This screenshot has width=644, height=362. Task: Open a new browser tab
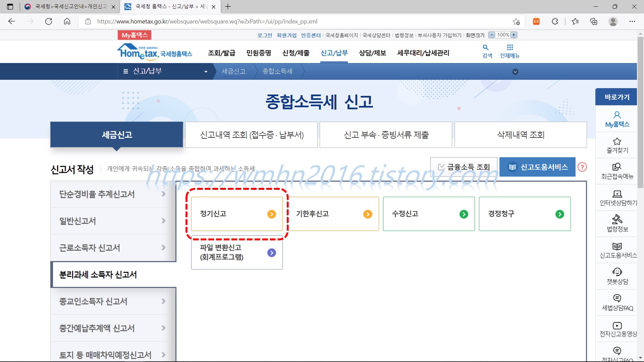click(x=228, y=6)
